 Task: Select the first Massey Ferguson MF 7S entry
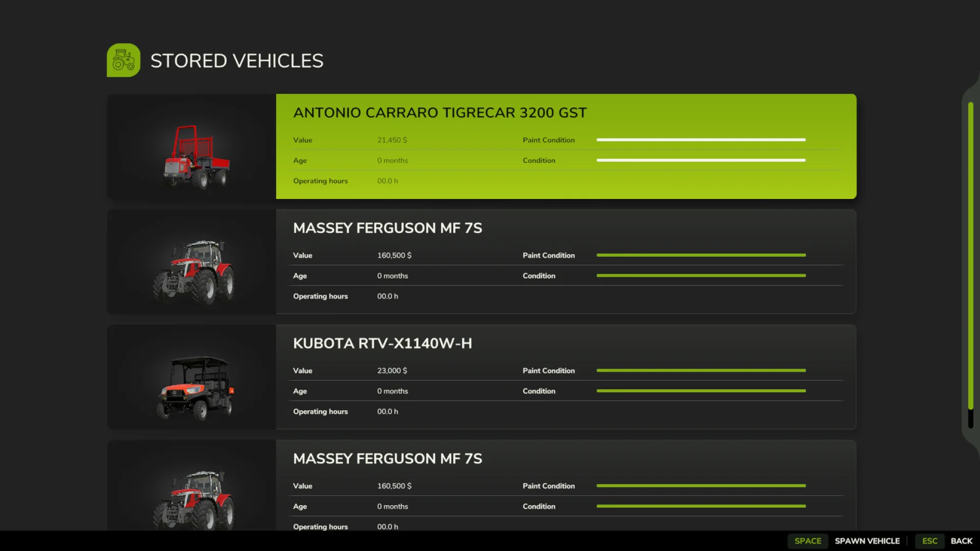tap(561, 262)
